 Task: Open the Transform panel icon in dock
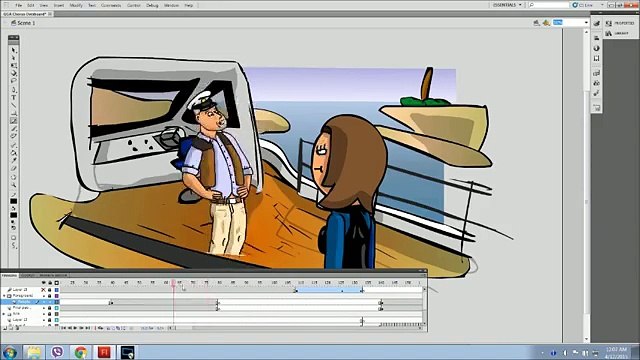coord(596,58)
